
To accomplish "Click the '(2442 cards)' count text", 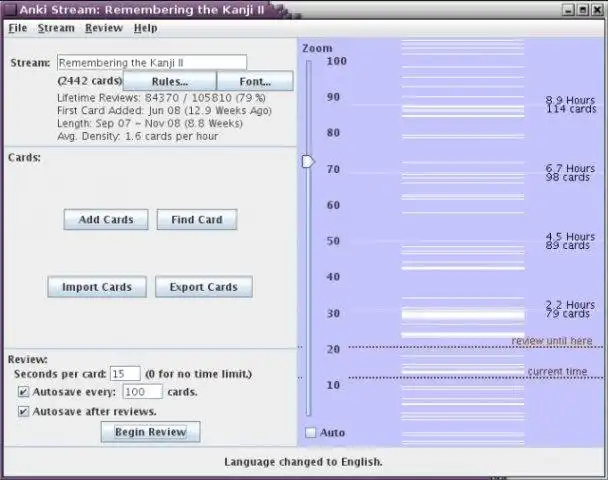I will coord(90,81).
